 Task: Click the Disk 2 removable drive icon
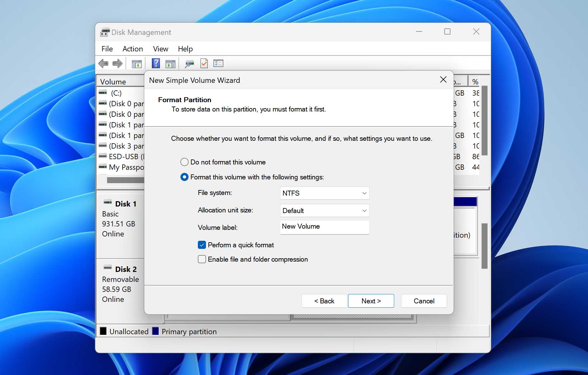(108, 268)
